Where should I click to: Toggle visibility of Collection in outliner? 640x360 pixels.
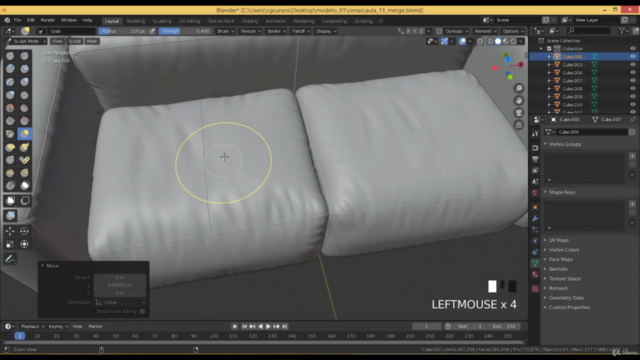tap(633, 49)
